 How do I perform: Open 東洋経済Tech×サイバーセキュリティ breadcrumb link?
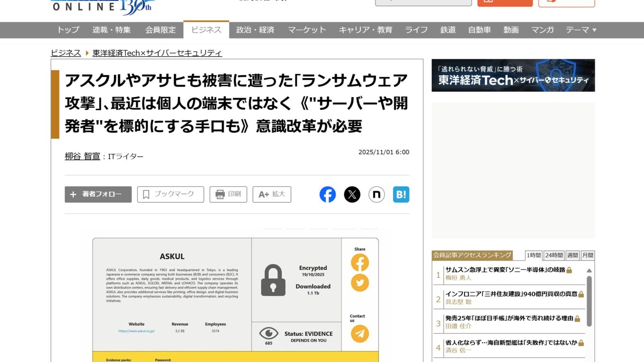[x=157, y=53]
